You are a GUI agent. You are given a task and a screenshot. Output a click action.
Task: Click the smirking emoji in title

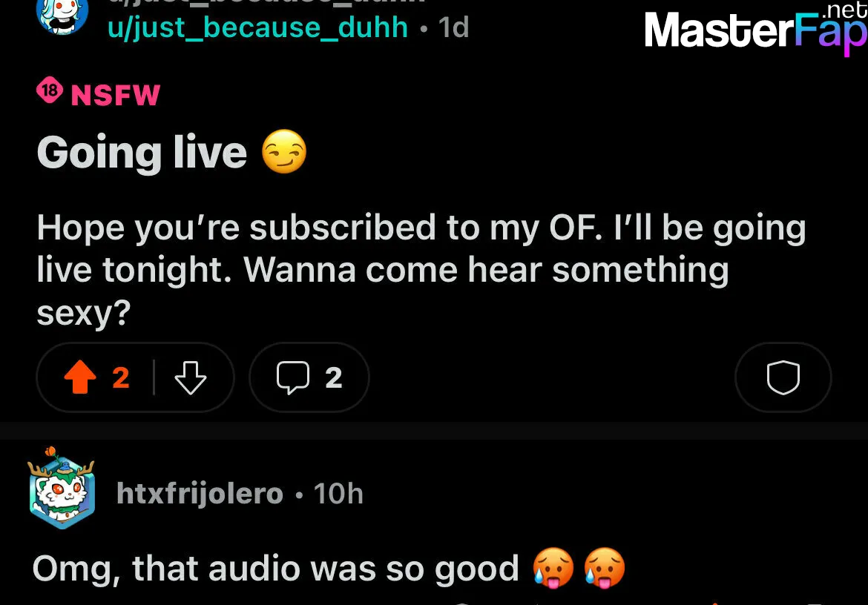[x=284, y=151]
